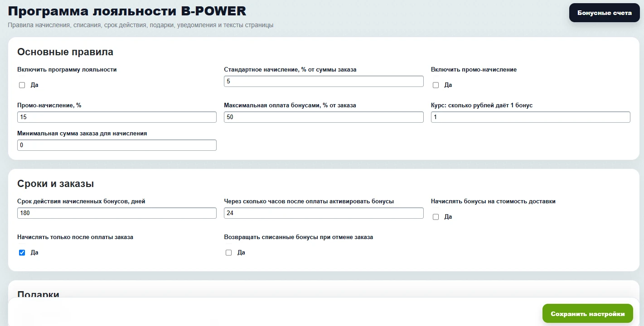Click the label Минимальная сумма заказа для начисления
Image resolution: width=644 pixels, height=326 pixels.
82,134
